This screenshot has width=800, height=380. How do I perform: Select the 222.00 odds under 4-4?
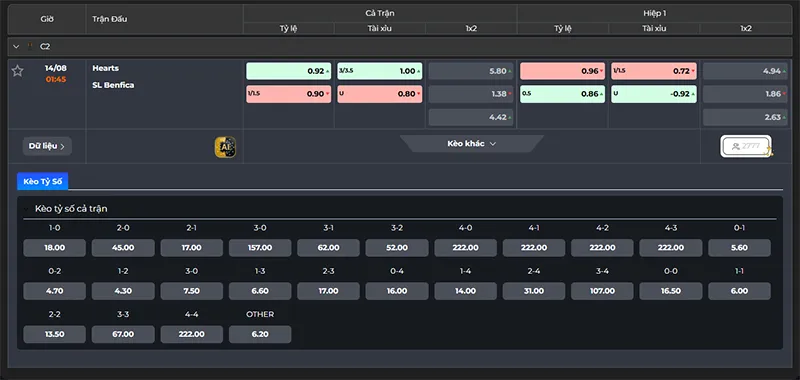191,335
